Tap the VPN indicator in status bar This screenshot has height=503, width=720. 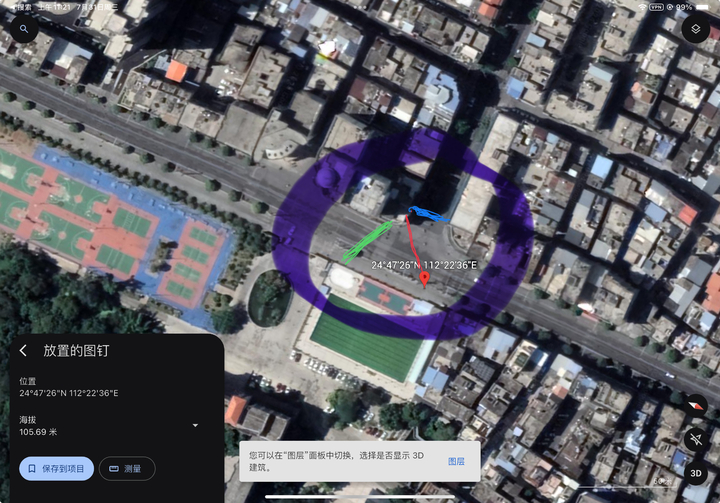point(657,7)
